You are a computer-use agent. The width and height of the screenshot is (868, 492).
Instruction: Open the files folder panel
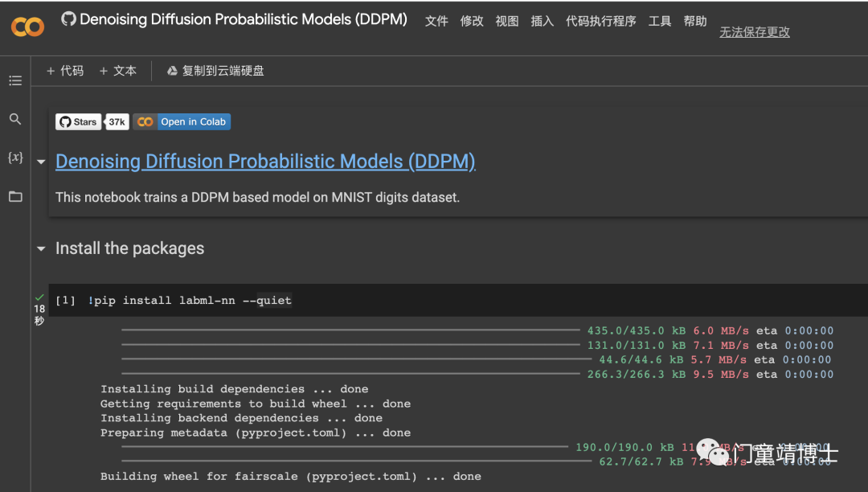(x=15, y=196)
